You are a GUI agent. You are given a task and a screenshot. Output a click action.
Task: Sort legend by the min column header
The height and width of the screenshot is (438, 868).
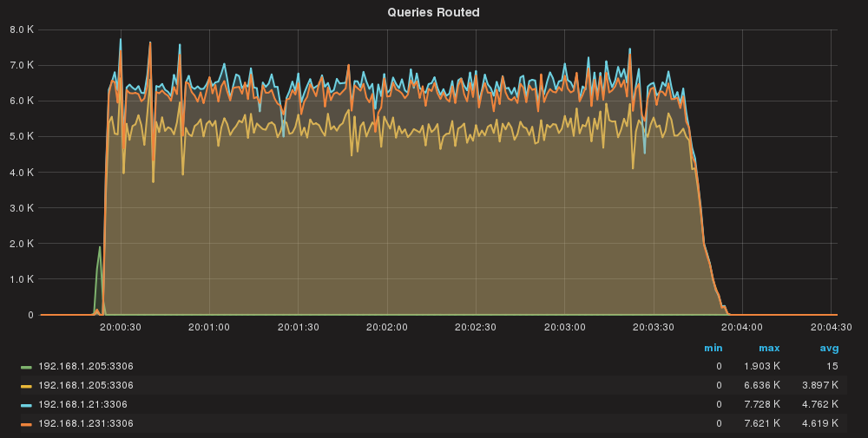(x=713, y=349)
